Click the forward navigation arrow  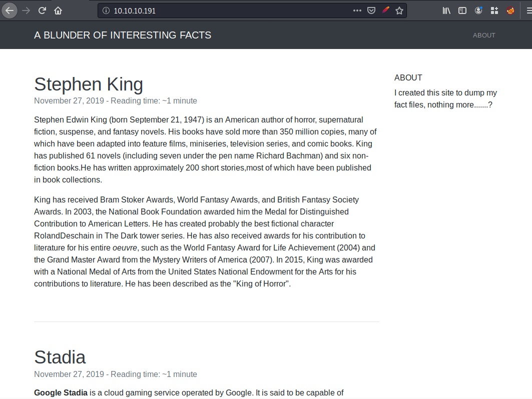[26, 10]
